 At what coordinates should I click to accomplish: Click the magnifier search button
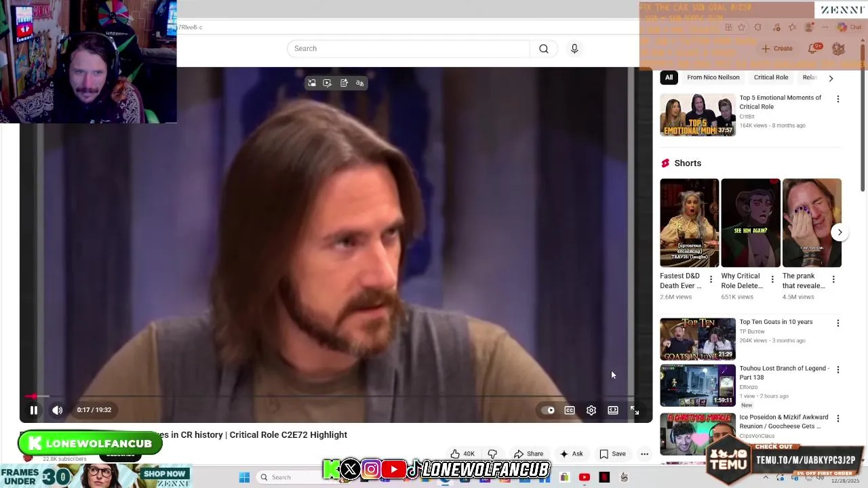(x=544, y=49)
